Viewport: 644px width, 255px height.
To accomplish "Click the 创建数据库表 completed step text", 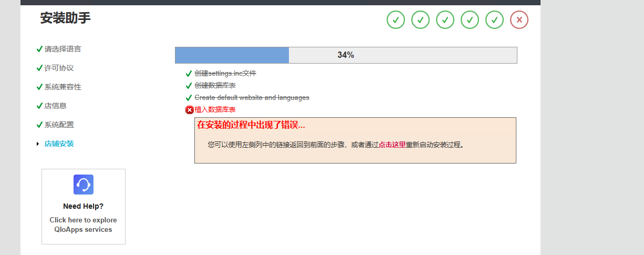I will tap(215, 86).
